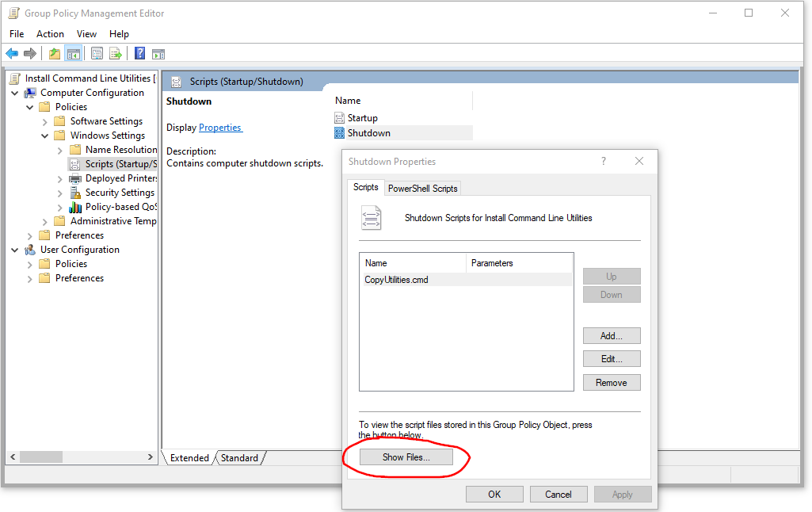This screenshot has width=812, height=512.
Task: Expand the Name Resolution node
Action: (59, 151)
